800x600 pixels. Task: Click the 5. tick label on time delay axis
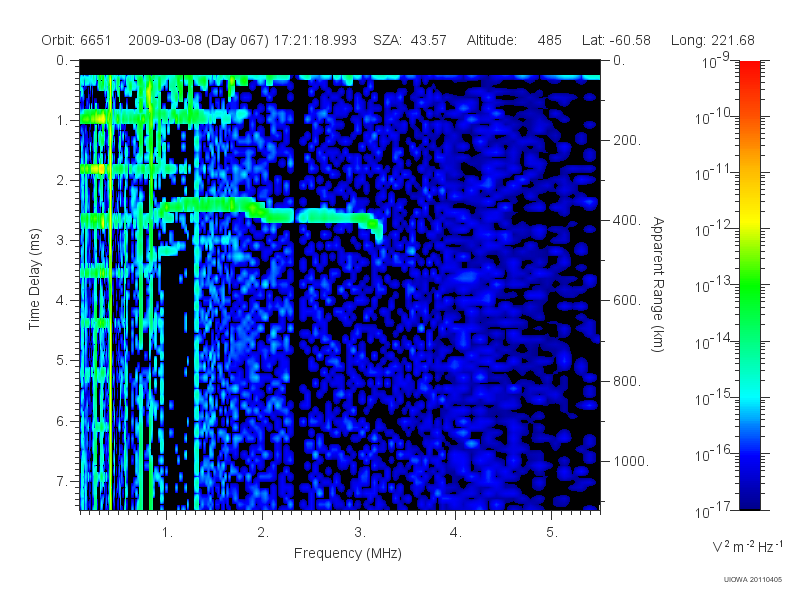click(x=62, y=360)
